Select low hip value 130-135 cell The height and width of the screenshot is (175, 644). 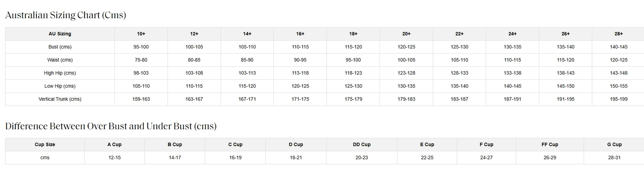click(406, 86)
